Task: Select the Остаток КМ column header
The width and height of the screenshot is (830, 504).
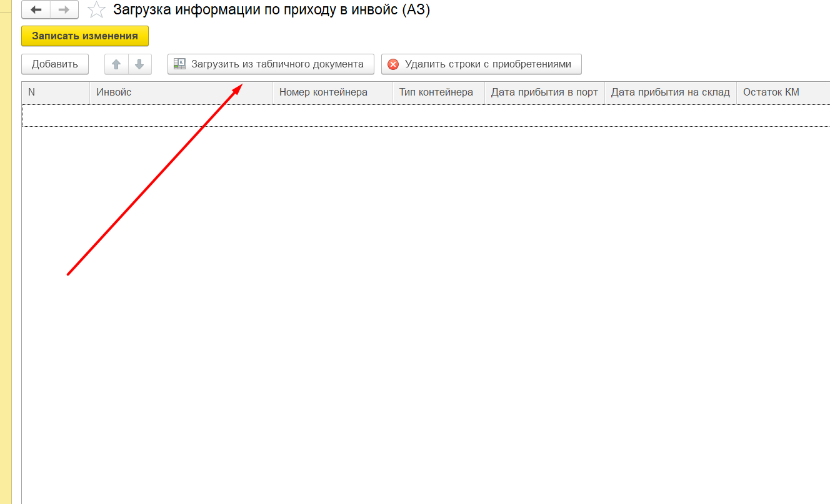Action: pos(782,92)
